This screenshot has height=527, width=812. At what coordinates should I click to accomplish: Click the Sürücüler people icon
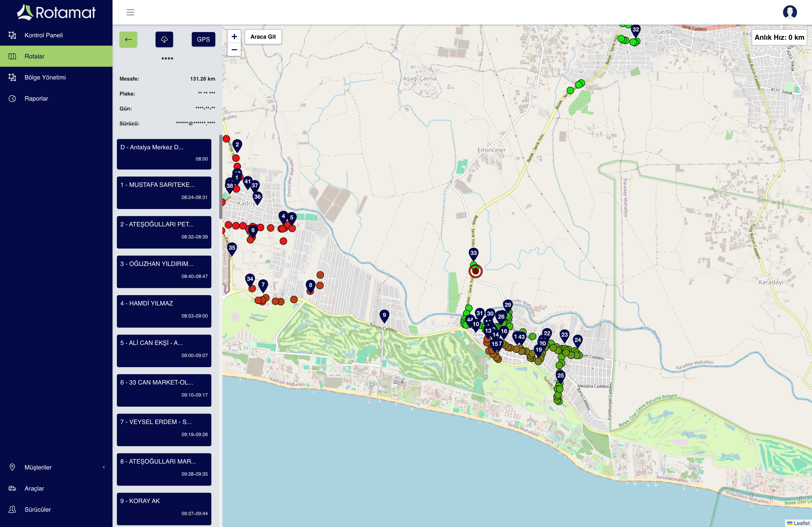tap(12, 510)
